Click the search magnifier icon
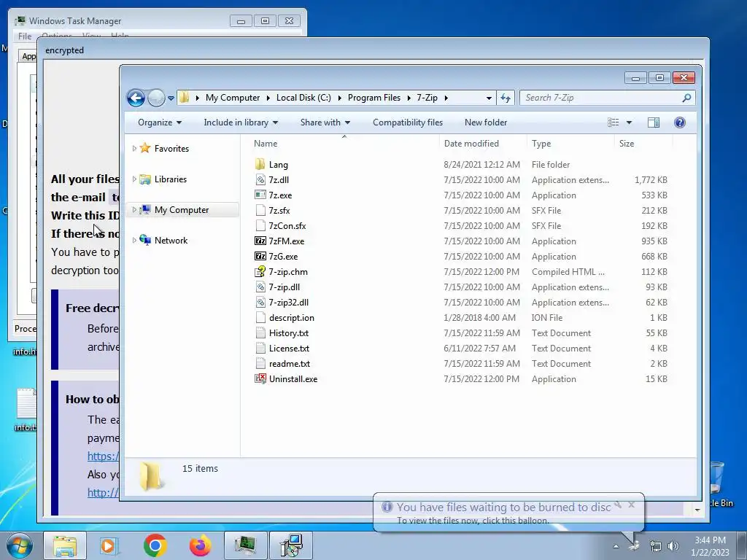The height and width of the screenshot is (560, 747). tap(686, 98)
